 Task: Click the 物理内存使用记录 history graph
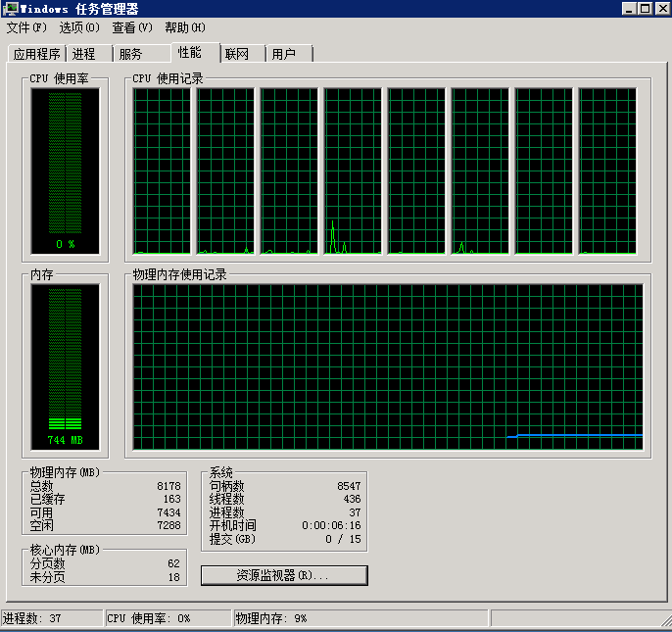388,367
